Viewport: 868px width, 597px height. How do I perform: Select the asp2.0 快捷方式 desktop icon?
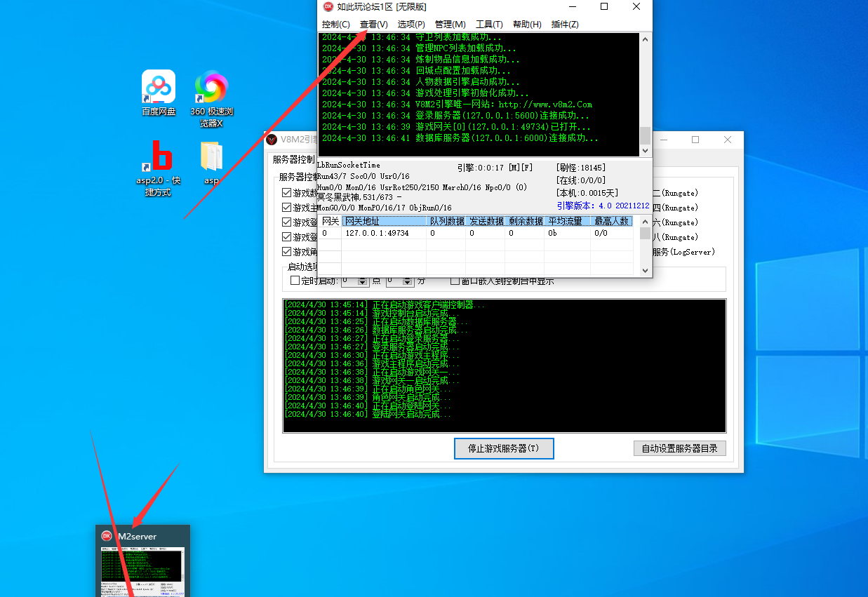159,168
